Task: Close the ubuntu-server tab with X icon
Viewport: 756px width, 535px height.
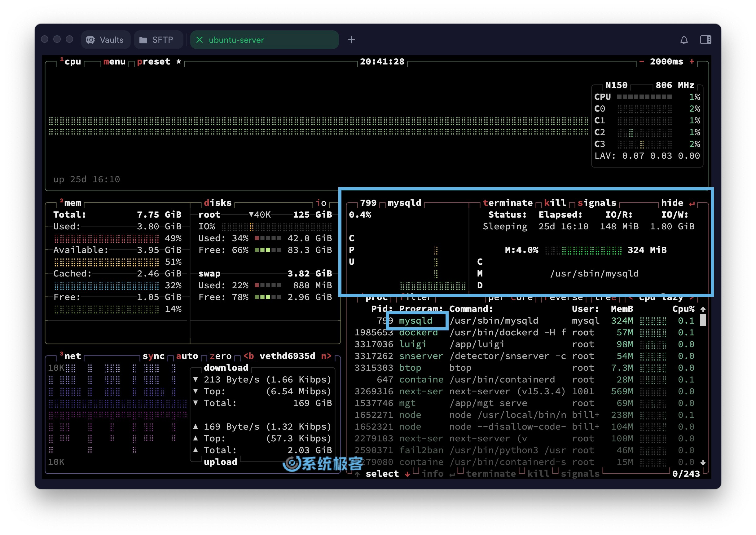Action: point(199,40)
